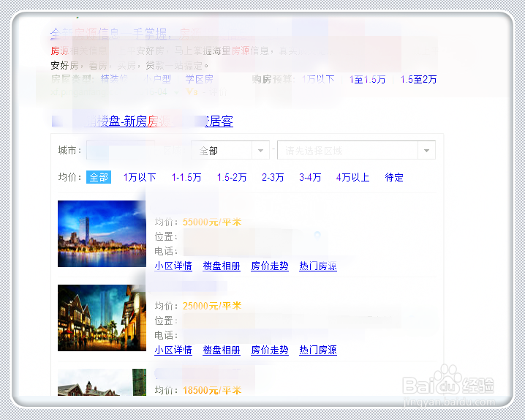Choose the 1.5至2万 budget link
Viewport: 525px width, 420px height.
coord(418,79)
